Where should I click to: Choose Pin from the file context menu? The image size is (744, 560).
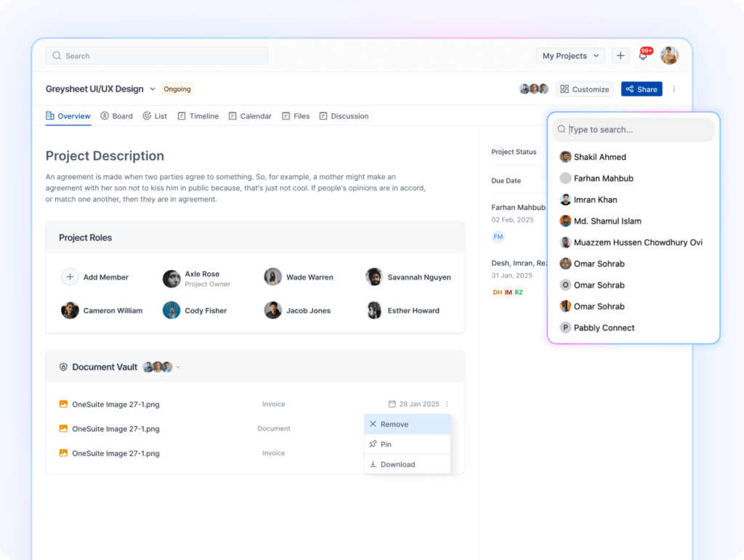point(407,445)
